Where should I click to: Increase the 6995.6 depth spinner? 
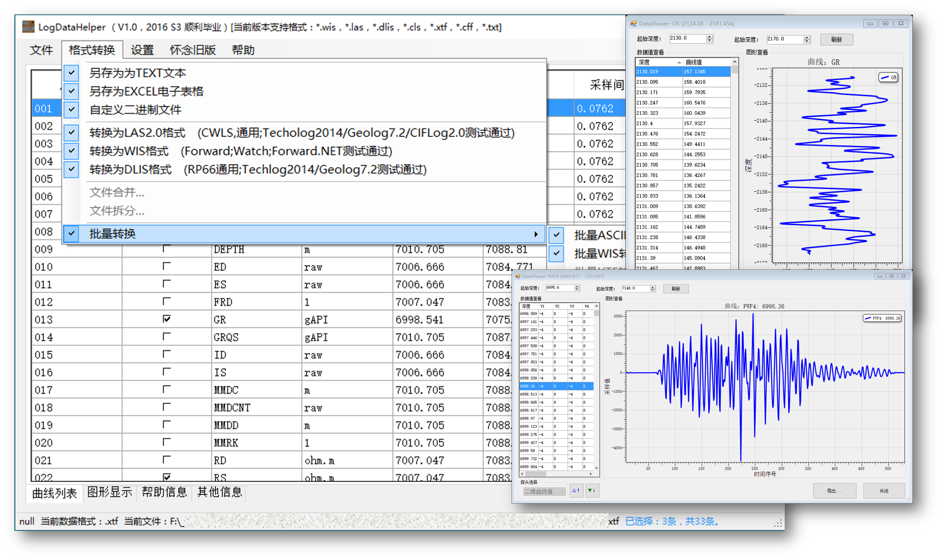(577, 287)
